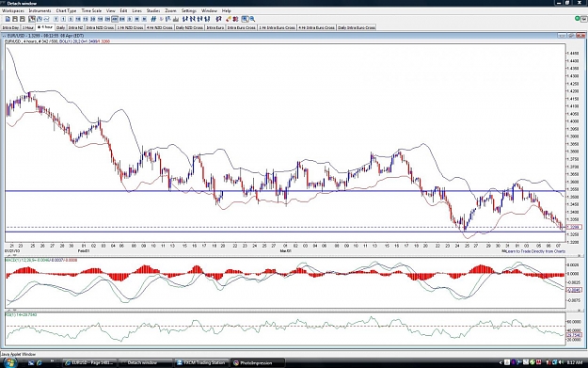The width and height of the screenshot is (588, 368).
Task: Click the green connection status indicator
Action: tap(578, 19)
